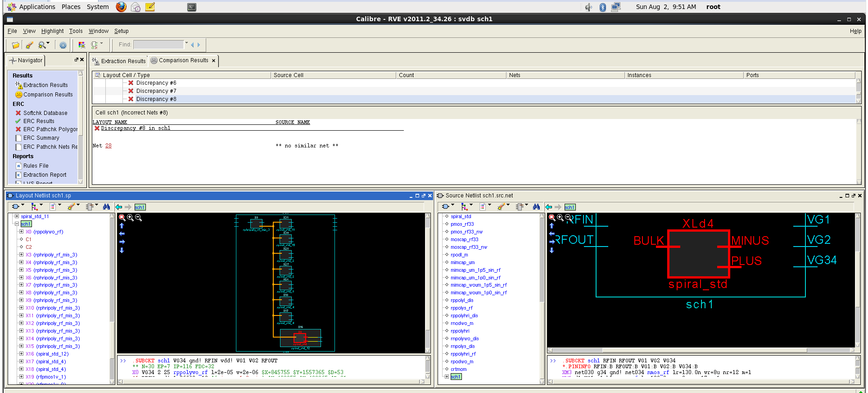Click zoom-out magnifier in Source Netlist schematic view
The height and width of the screenshot is (393, 868).
568,218
